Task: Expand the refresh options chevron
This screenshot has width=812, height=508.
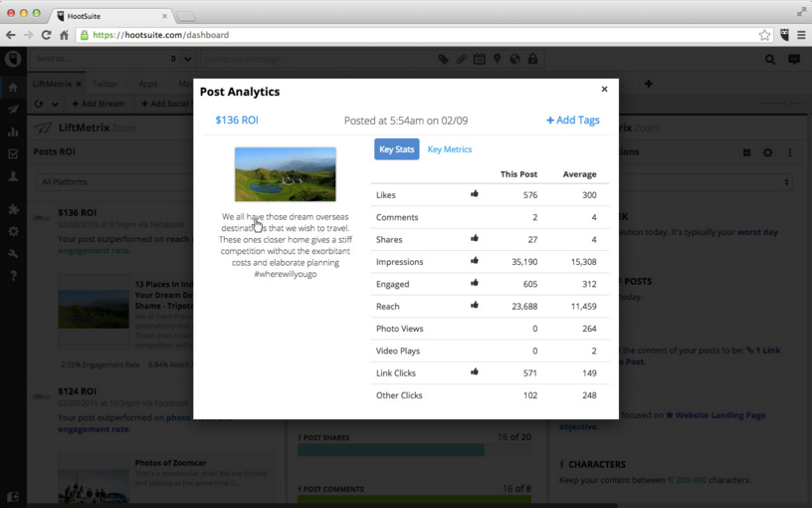Action: click(x=55, y=104)
